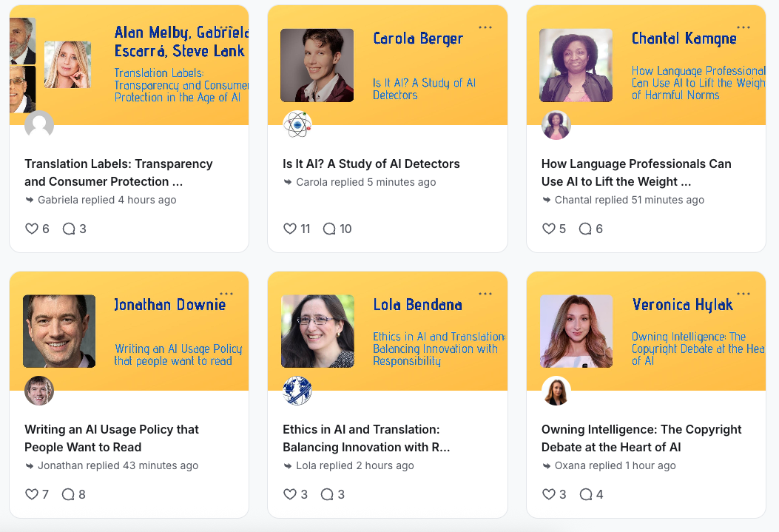View comments on Writing an AI Usage Policy

[68, 495]
